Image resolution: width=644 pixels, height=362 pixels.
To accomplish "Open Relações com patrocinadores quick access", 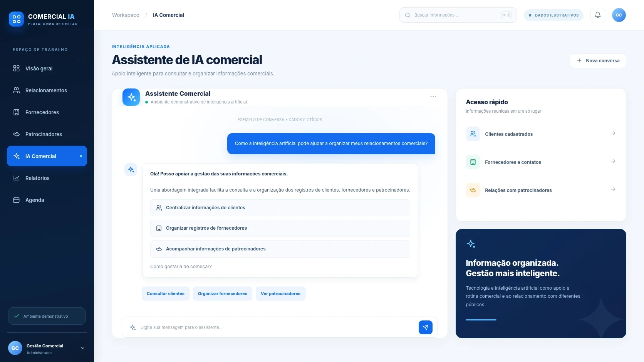I will tap(541, 190).
